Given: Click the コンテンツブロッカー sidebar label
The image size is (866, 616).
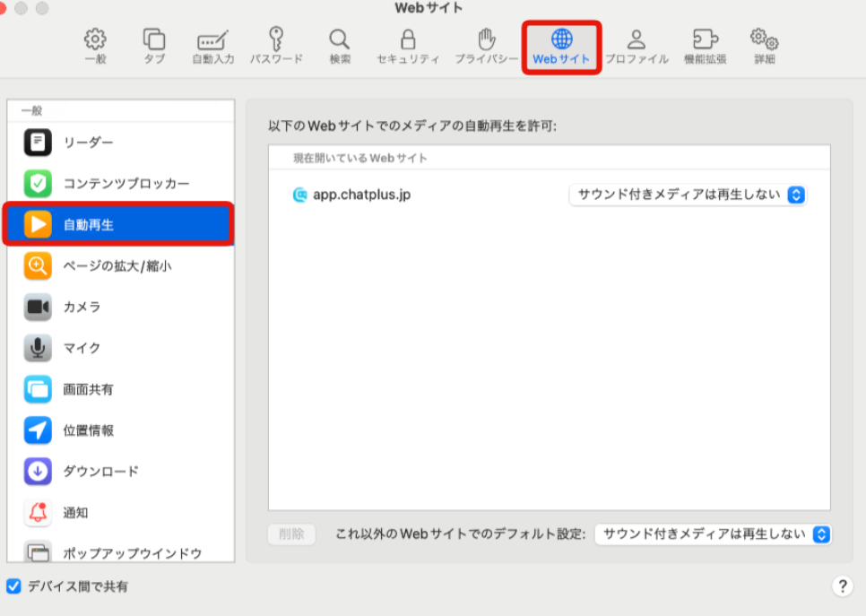Looking at the screenshot, I should click(126, 184).
